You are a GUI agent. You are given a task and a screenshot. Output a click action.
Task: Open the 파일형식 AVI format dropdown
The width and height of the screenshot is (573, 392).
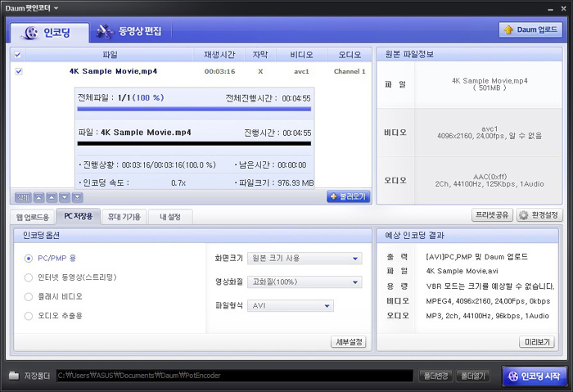tap(291, 305)
